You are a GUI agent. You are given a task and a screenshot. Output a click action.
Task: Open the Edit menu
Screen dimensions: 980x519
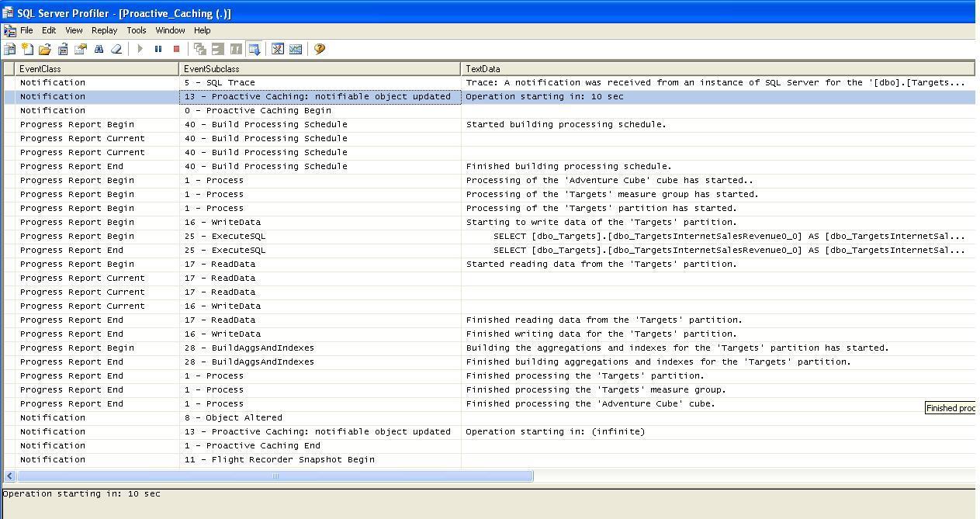pos(49,30)
